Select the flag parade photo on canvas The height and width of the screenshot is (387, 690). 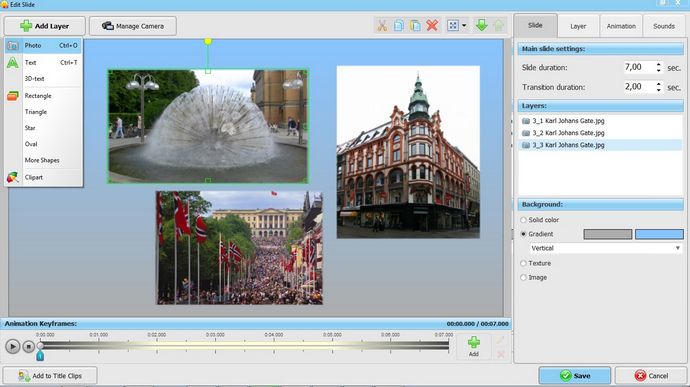point(239,247)
